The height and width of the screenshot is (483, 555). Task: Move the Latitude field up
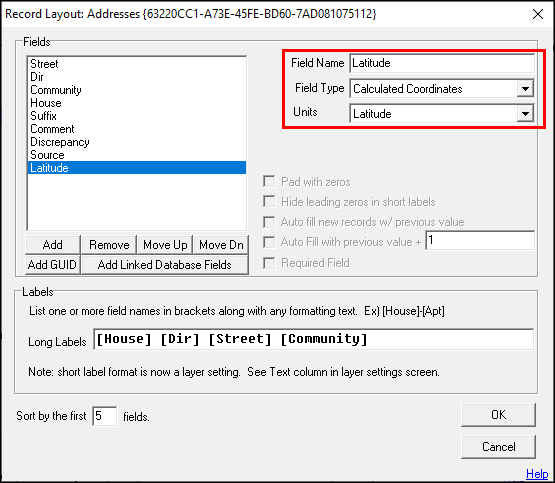pyautogui.click(x=165, y=245)
